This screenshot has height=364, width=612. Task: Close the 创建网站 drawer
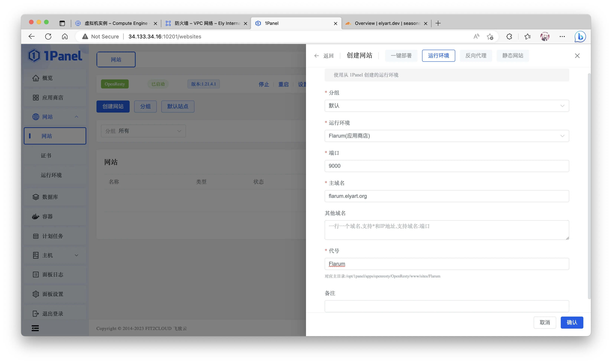(577, 56)
